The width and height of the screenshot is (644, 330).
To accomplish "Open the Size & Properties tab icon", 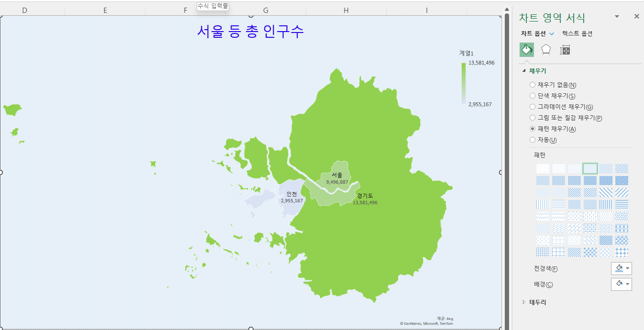I will 565,50.
